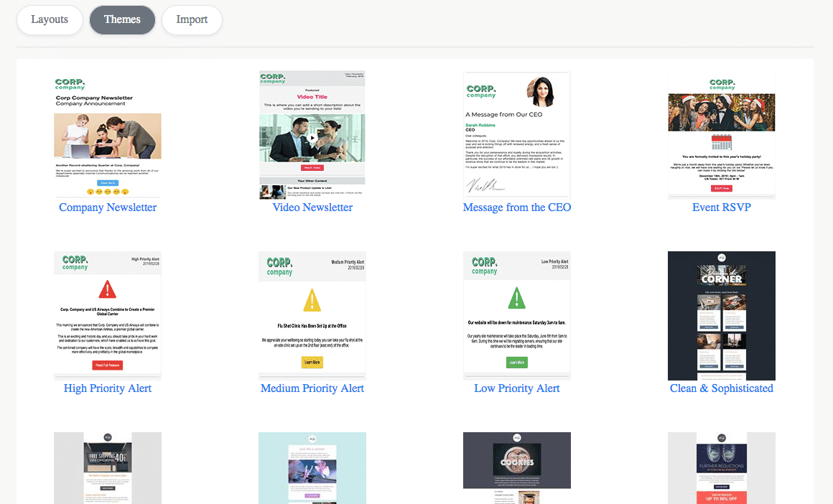Select the Company Newsletter thumbnail

[107, 134]
